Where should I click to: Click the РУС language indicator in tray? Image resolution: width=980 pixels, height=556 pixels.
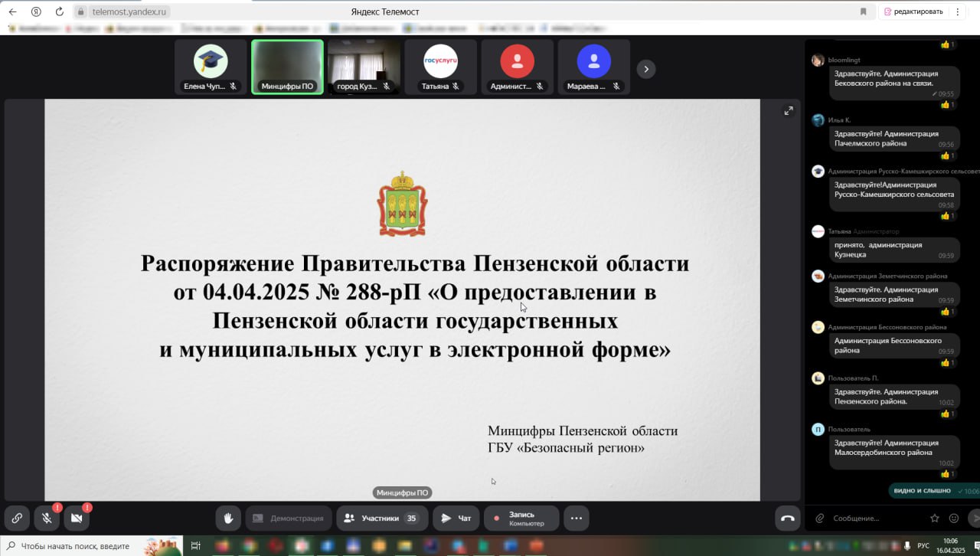tap(923, 546)
